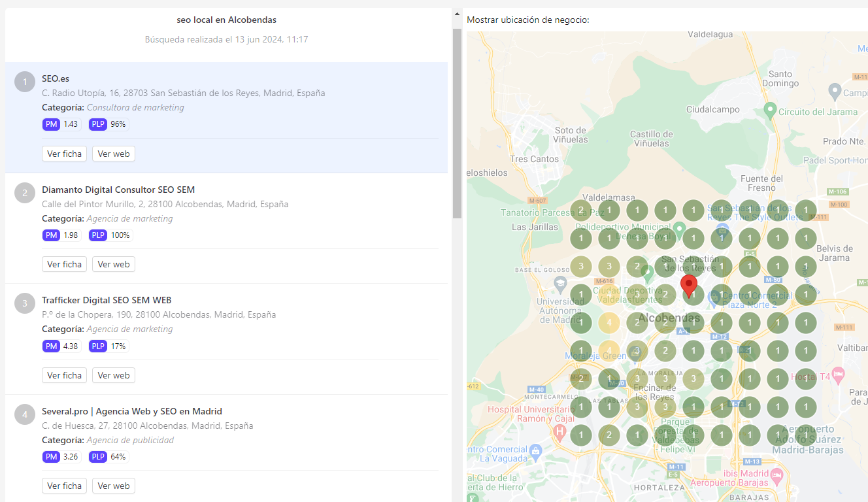Click the Moraleja Green shopping bag icon
Viewport: 868px width, 502px height.
pos(634,353)
